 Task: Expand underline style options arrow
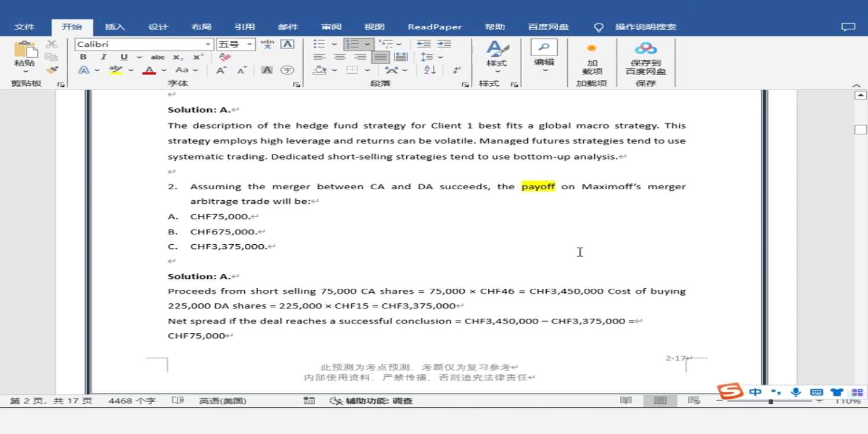139,57
